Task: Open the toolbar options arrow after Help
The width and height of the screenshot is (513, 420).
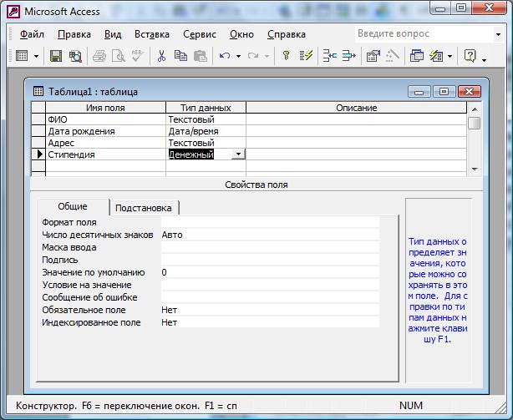Action: [x=485, y=59]
